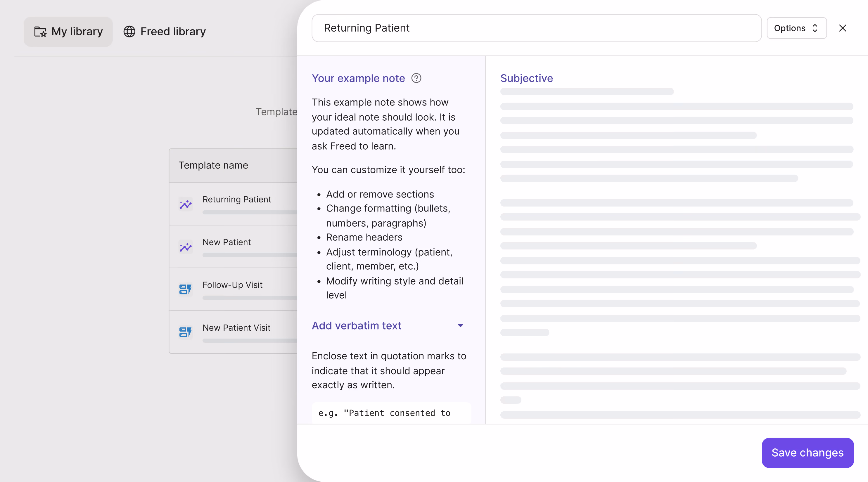Switch to the My library tab

pos(68,32)
